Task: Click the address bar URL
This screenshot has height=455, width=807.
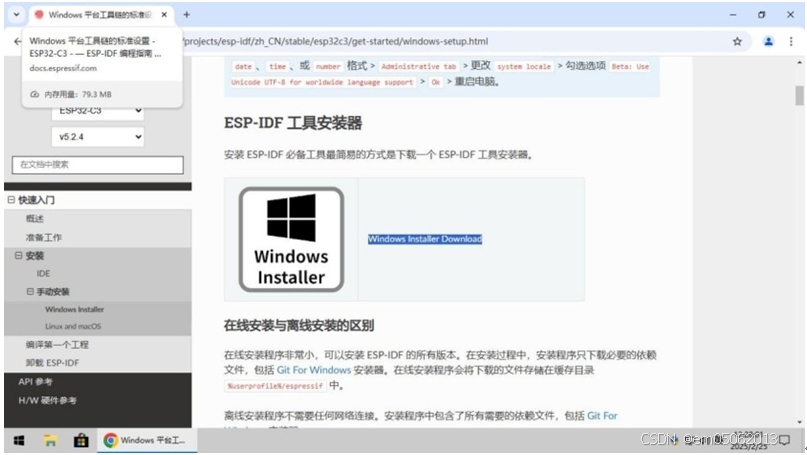Action: coord(336,41)
